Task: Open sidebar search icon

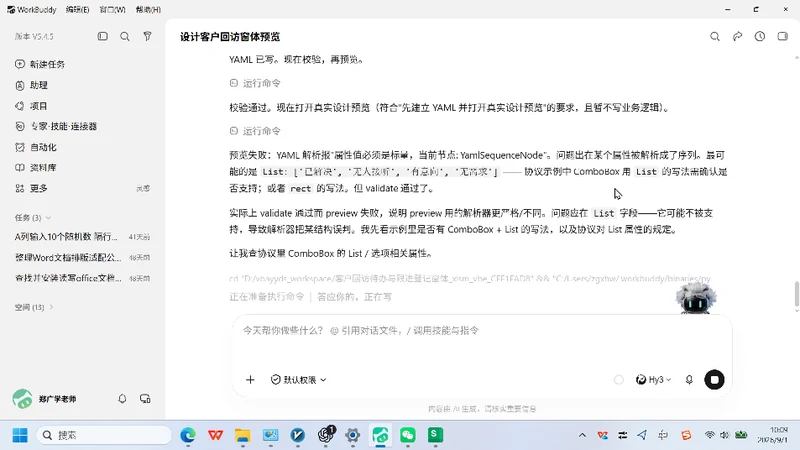Action: click(124, 36)
